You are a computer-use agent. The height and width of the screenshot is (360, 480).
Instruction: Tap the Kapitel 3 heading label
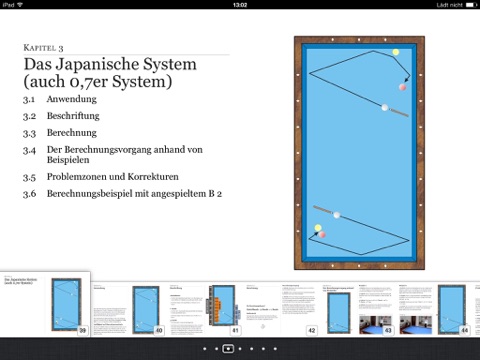click(x=43, y=48)
